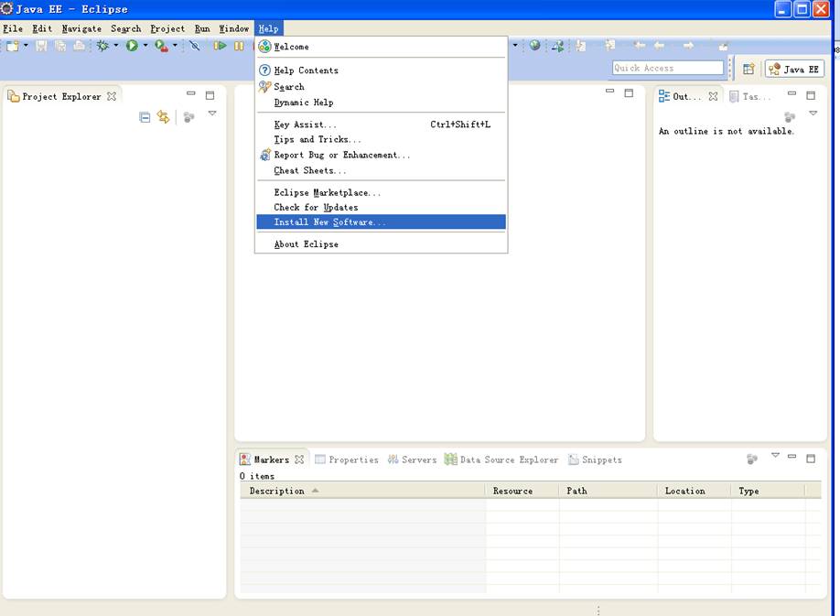The width and height of the screenshot is (840, 616).
Task: Open the New wizard dropdown arrow
Action: (26, 46)
